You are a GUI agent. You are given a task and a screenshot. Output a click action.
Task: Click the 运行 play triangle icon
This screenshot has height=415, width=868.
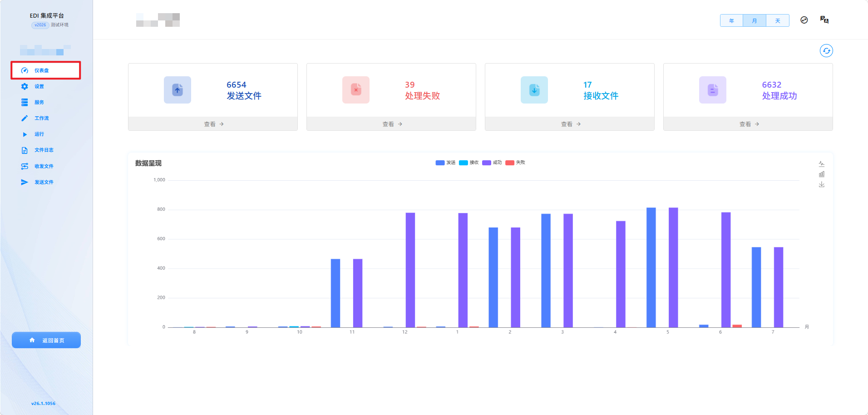pyautogui.click(x=25, y=134)
